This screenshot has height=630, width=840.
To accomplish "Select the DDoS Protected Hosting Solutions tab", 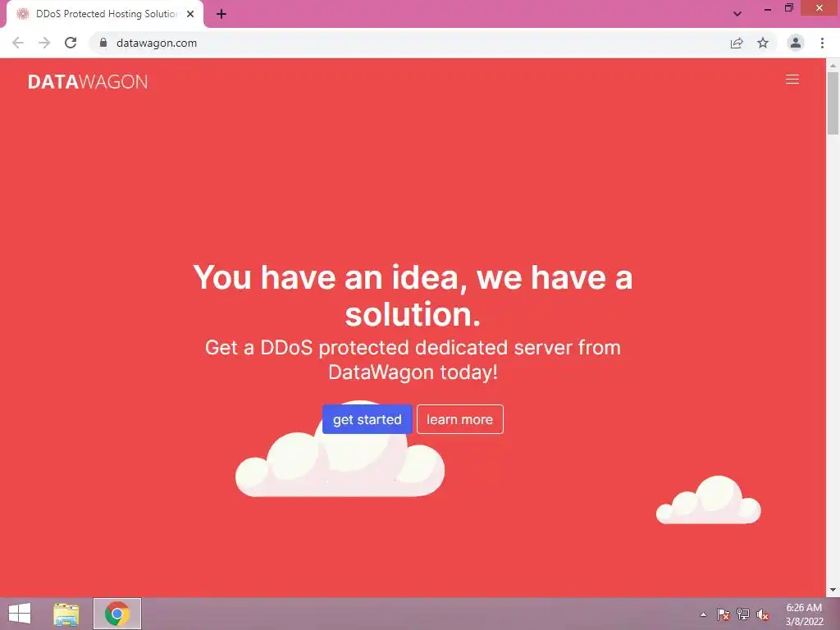I will [105, 14].
